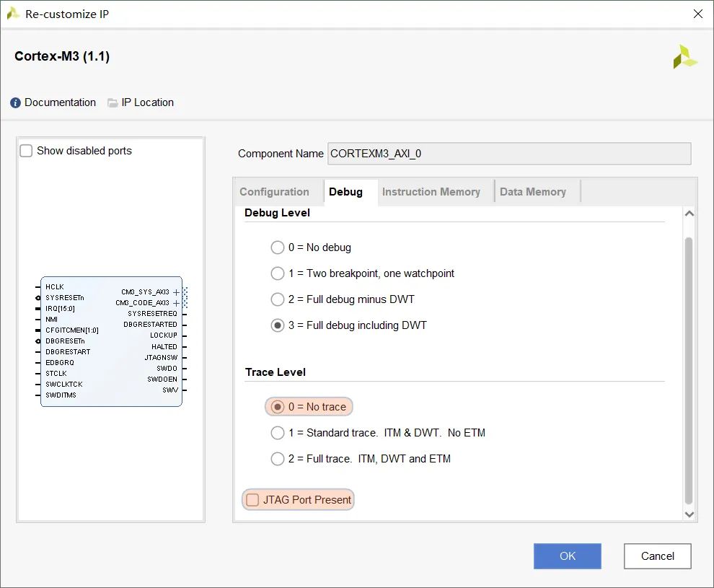
Task: Tick the JTAG Port Present checkbox
Action: [x=252, y=500]
